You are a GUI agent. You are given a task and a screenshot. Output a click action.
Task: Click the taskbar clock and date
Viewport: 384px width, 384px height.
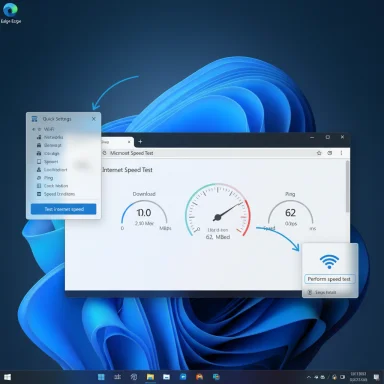tap(359, 377)
